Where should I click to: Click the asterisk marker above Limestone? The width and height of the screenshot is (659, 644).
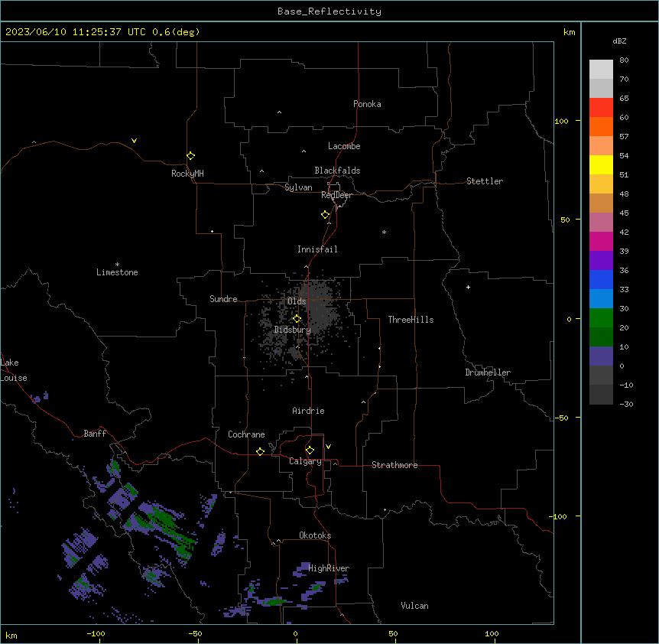[117, 265]
